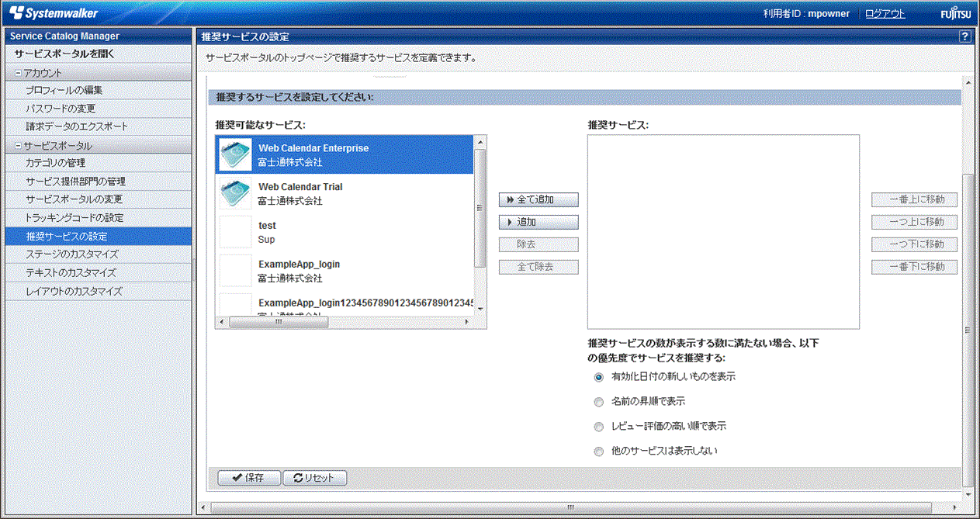
Task: Select 他のサービスは表示しない radio button
Action: point(598,452)
